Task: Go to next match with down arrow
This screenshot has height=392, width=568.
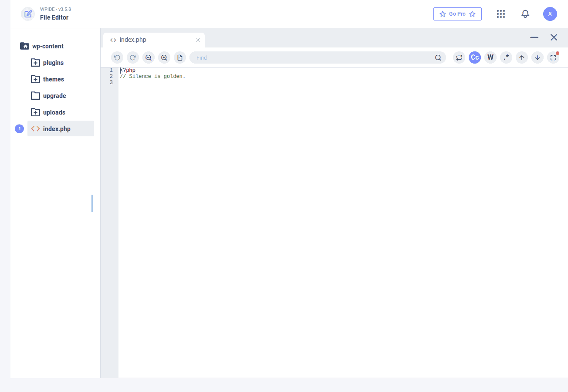Action: [x=538, y=57]
